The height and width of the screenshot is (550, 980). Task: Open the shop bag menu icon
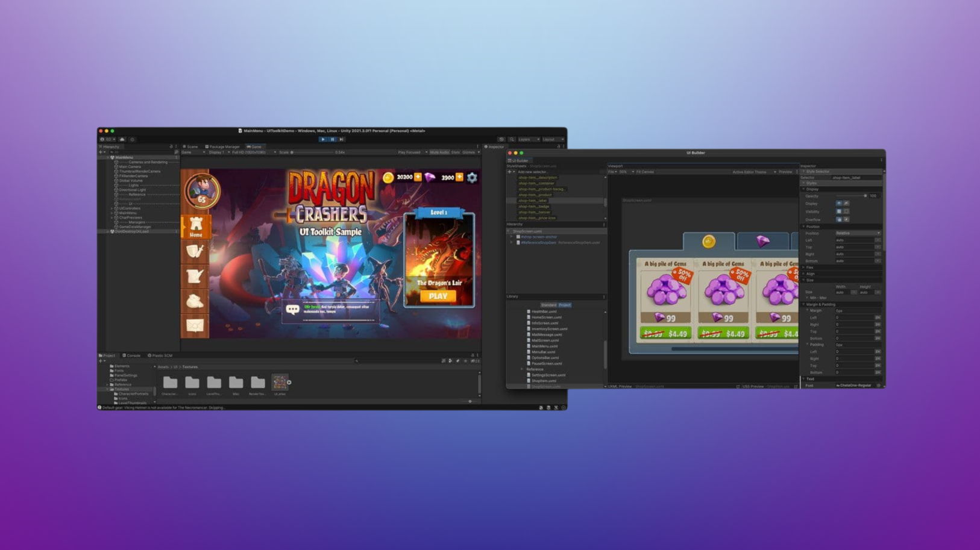pyautogui.click(x=195, y=301)
